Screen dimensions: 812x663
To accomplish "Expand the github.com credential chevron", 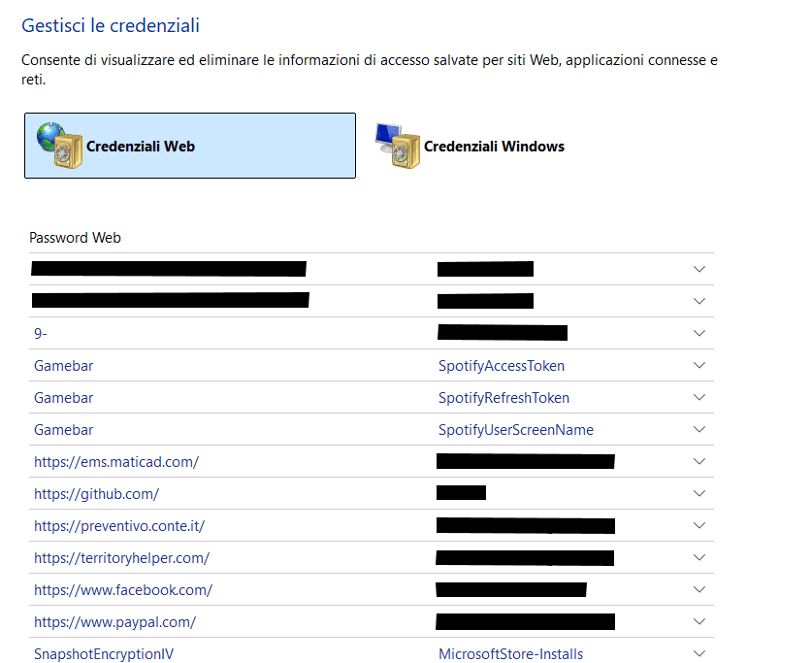I will pos(699,494).
